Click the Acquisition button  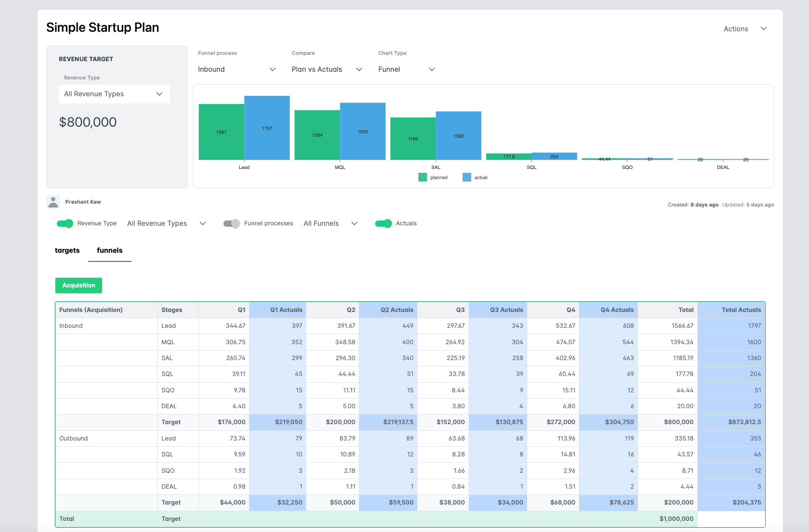click(78, 285)
